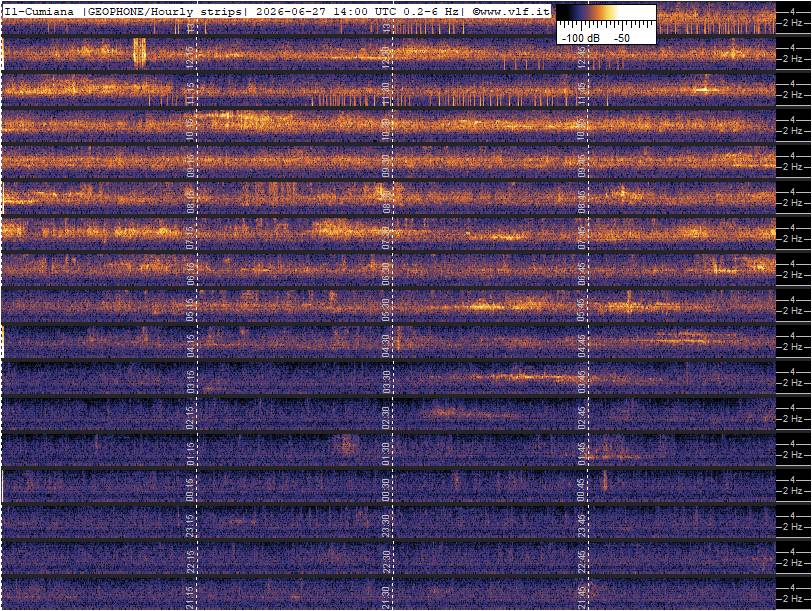Click the 11:45 time marker

pyautogui.click(x=581, y=93)
